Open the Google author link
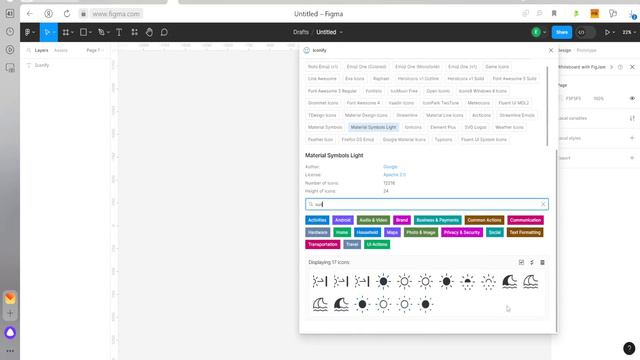Viewport: 640px width, 360px height. pos(390,167)
